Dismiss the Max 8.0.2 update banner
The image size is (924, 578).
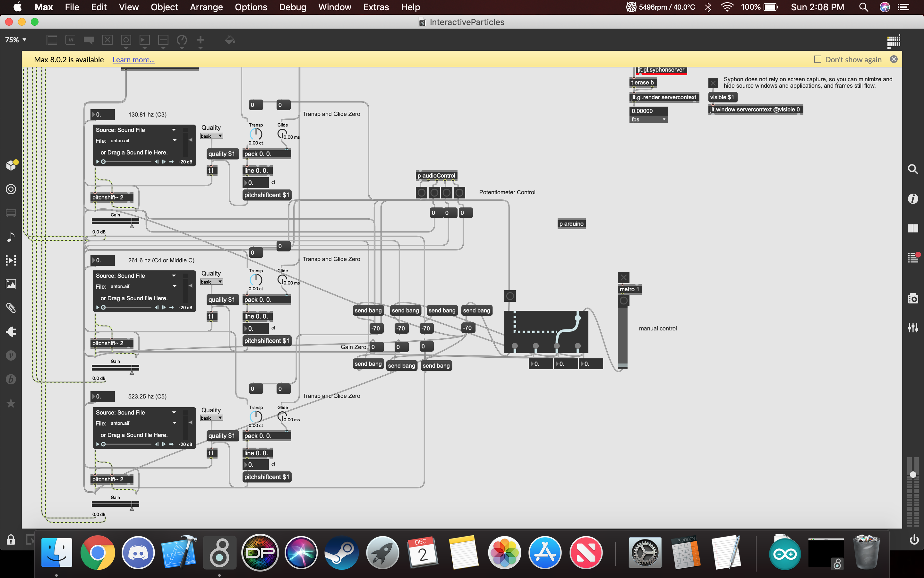894,59
